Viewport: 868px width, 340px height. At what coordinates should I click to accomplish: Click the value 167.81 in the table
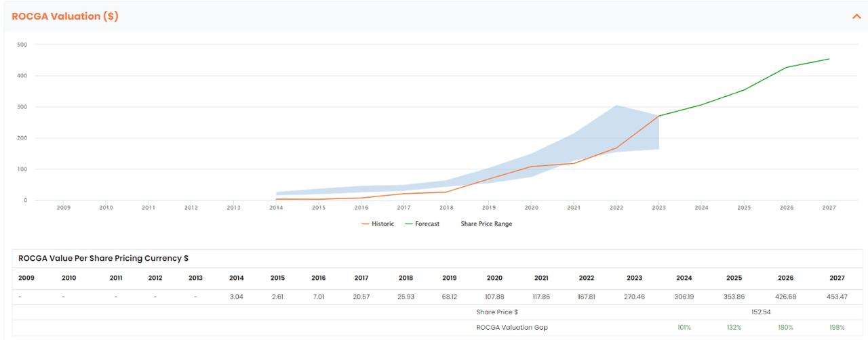click(587, 297)
